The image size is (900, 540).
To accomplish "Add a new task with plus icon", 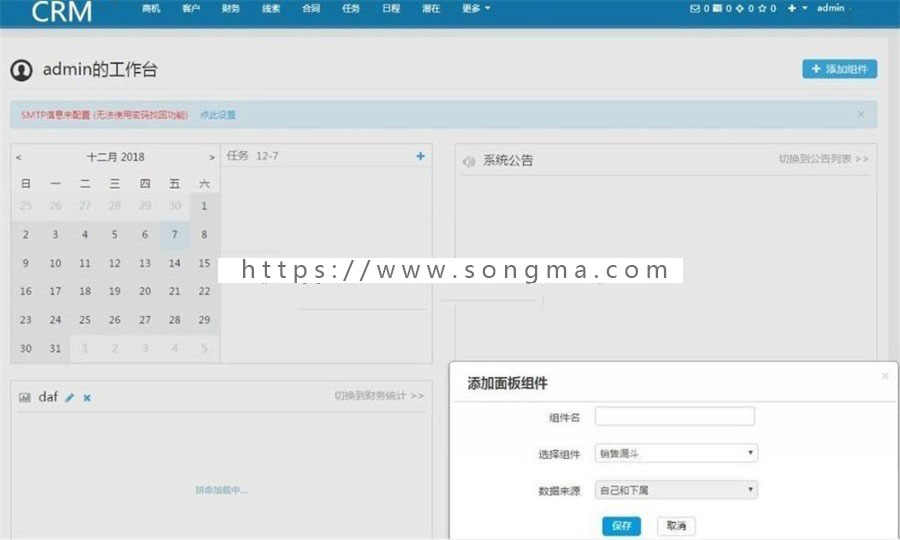I will (421, 156).
